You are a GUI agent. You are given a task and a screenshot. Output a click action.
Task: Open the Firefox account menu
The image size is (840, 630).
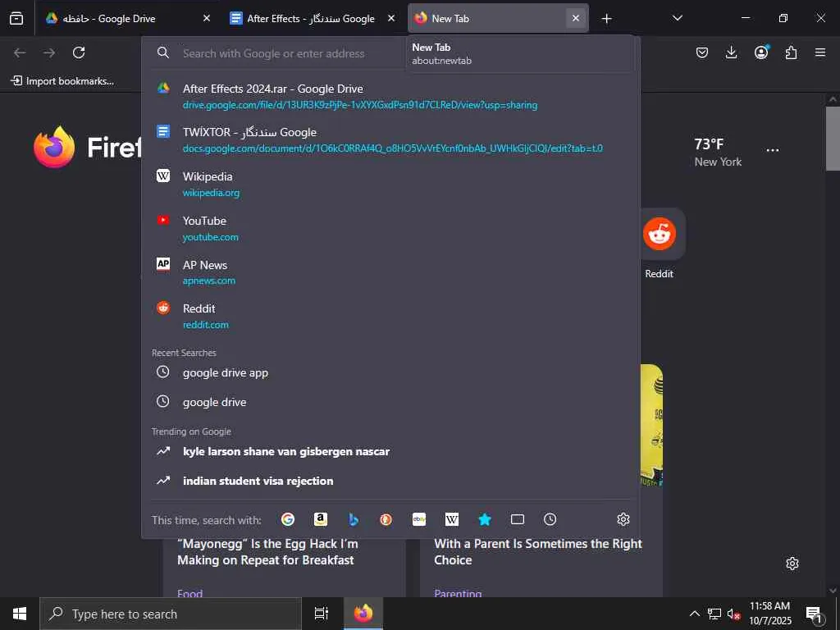click(761, 52)
